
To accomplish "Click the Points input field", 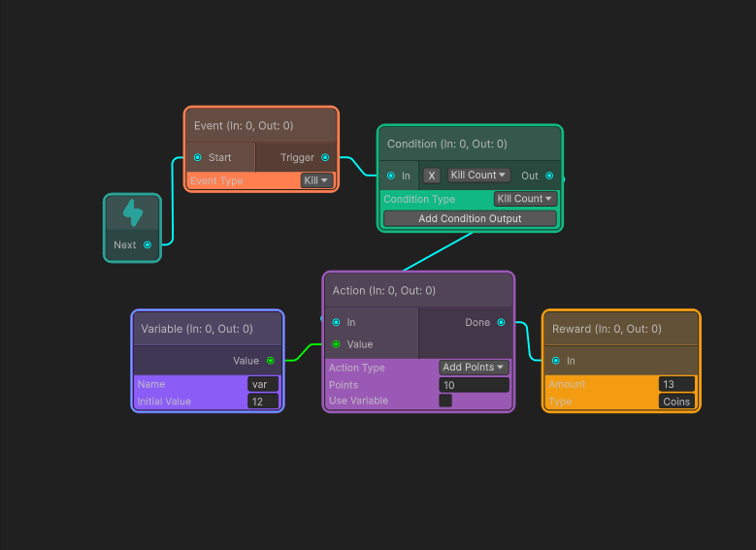I will [x=474, y=385].
